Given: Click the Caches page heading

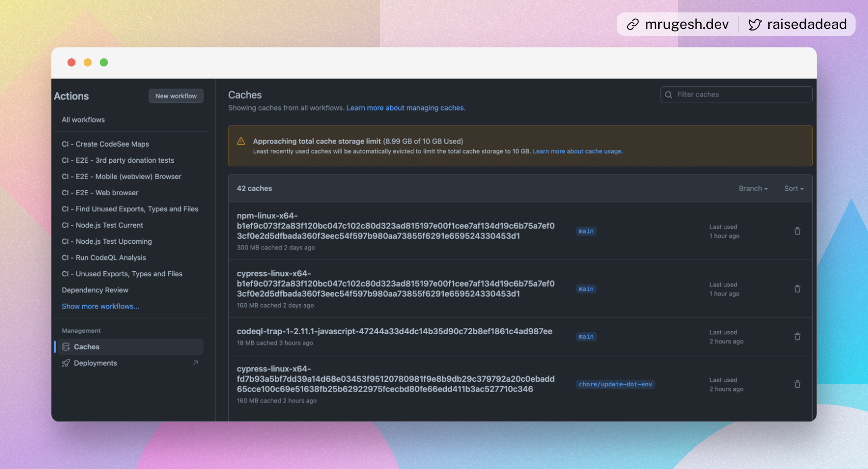Looking at the screenshot, I should pos(245,95).
